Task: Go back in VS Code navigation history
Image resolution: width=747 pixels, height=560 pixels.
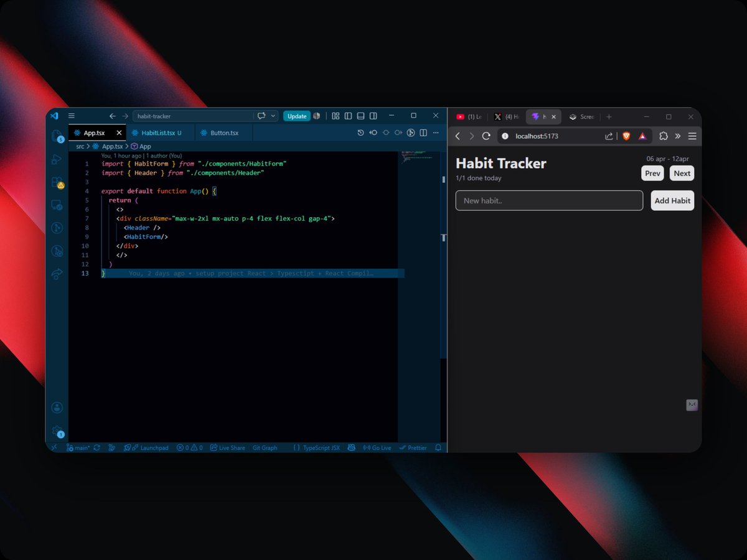Action: coord(113,116)
